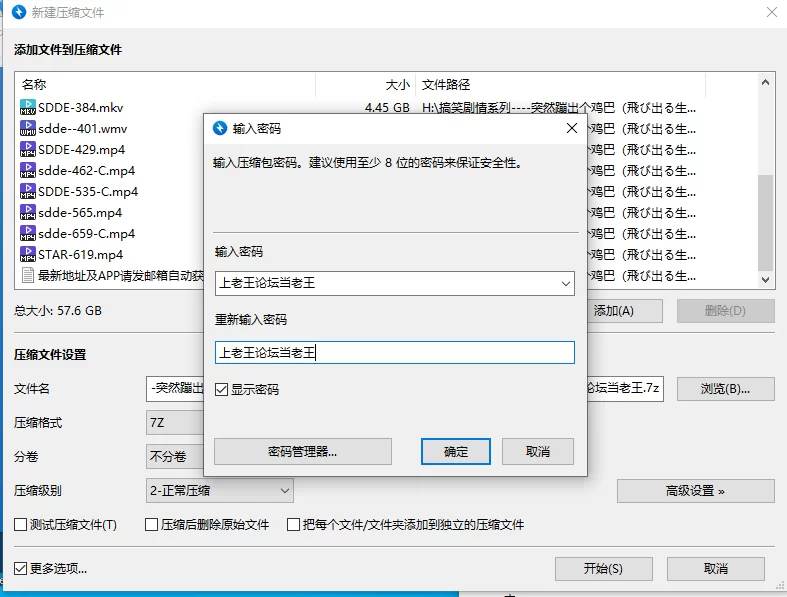Click the file list scroll down arrow
Viewport: 787px width, 597px height.
click(765, 280)
